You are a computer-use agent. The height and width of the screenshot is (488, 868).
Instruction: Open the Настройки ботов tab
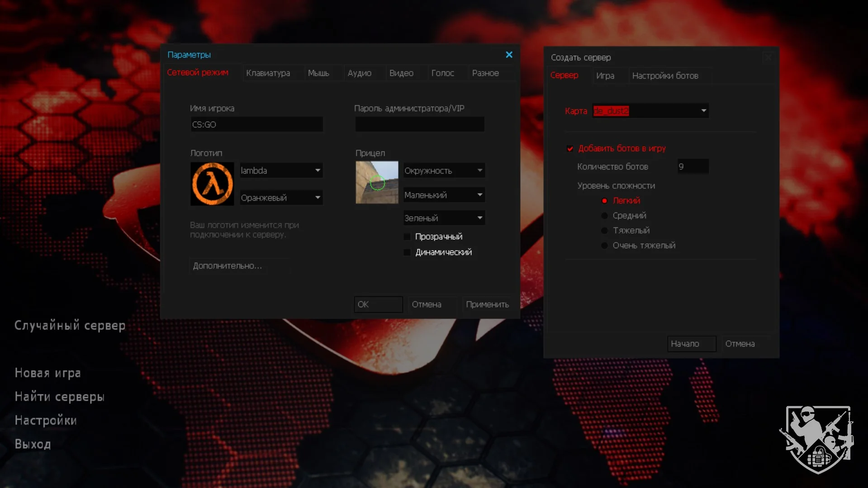(x=665, y=76)
